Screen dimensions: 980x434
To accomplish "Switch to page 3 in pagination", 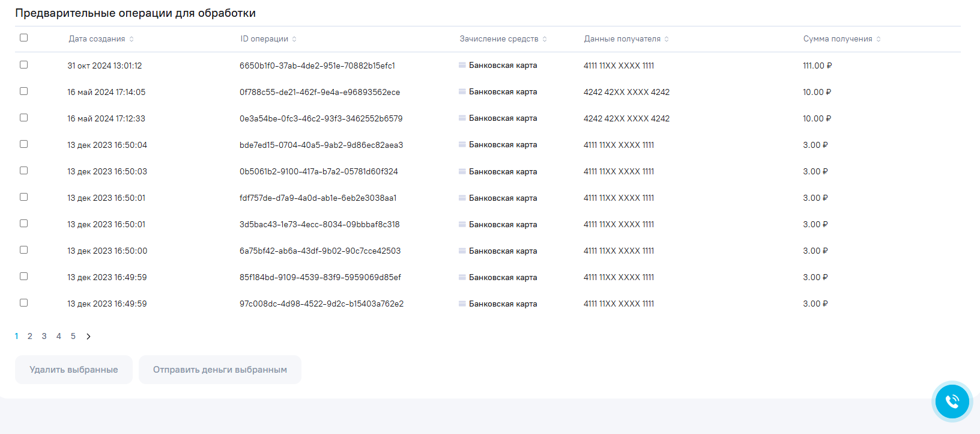I will 44,337.
